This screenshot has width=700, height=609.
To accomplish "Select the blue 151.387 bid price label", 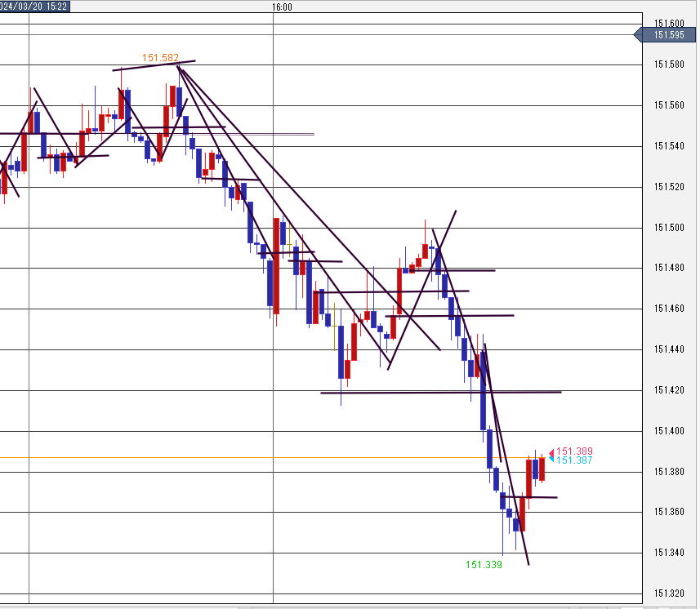I will coord(574,460).
